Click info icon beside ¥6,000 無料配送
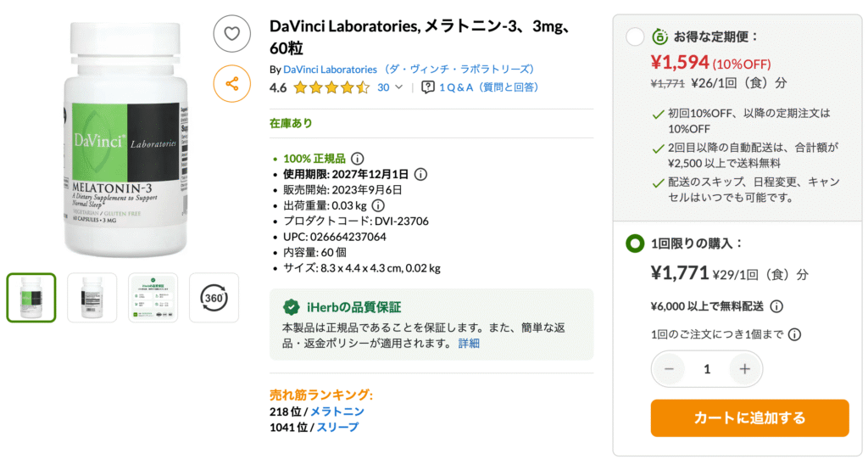Image resolution: width=868 pixels, height=465 pixels. tap(776, 307)
